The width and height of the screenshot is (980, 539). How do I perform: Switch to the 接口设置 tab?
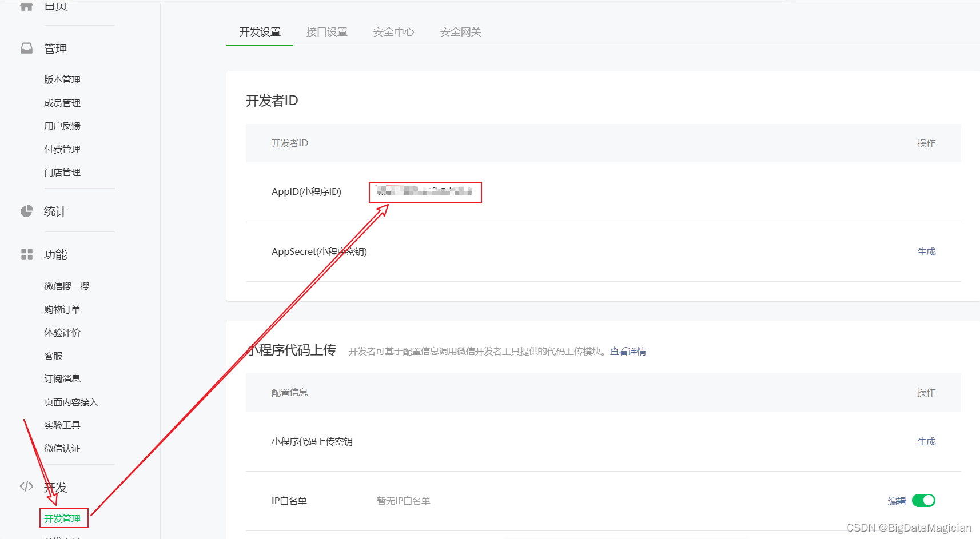pos(327,32)
